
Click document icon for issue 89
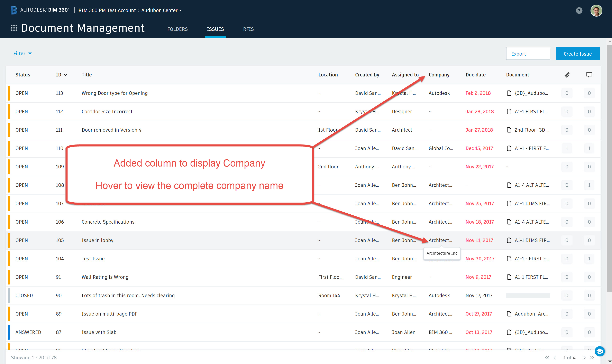(x=509, y=314)
